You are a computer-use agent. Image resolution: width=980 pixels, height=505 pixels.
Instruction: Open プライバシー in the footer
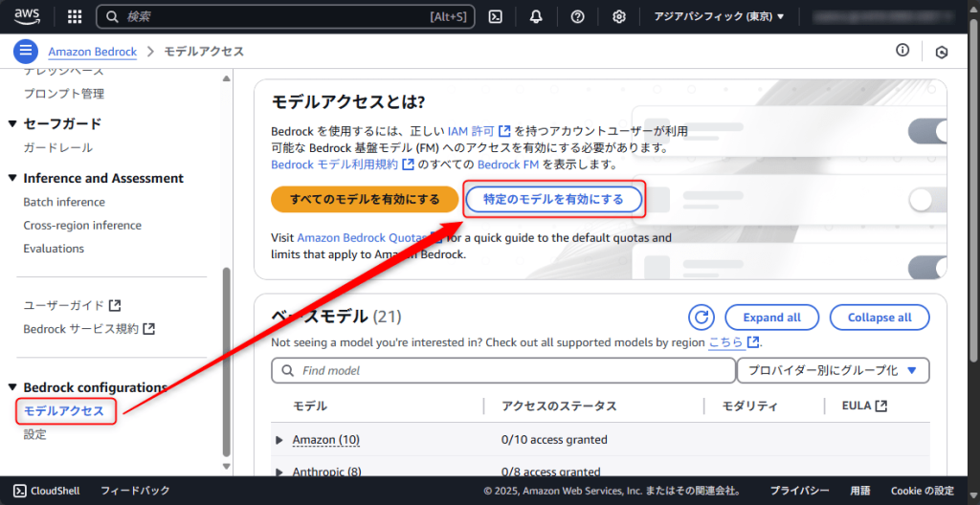click(x=799, y=491)
